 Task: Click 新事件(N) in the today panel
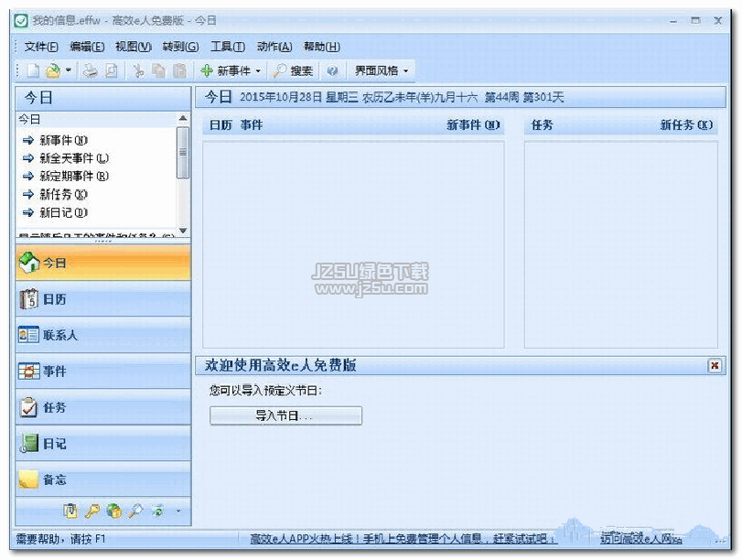click(63, 140)
